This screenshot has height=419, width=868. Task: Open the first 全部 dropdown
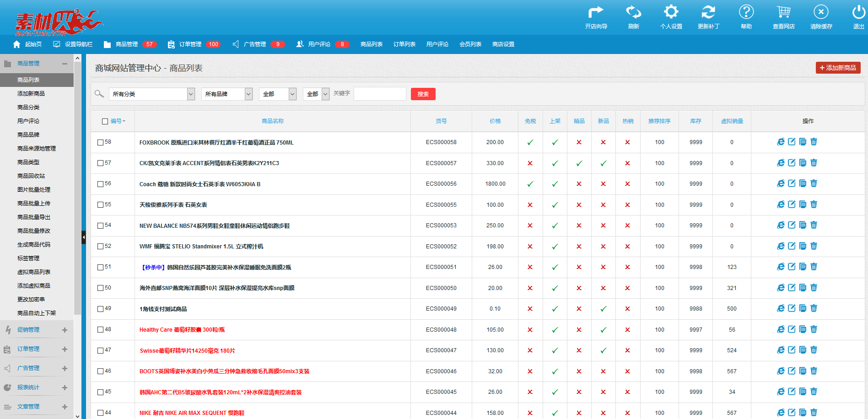coord(278,94)
